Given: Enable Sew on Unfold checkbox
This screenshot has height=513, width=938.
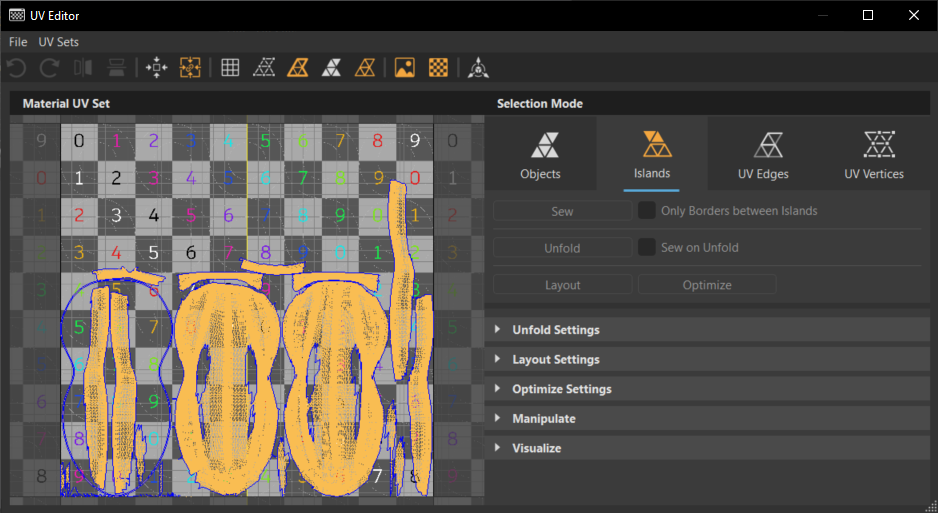Looking at the screenshot, I should [647, 248].
